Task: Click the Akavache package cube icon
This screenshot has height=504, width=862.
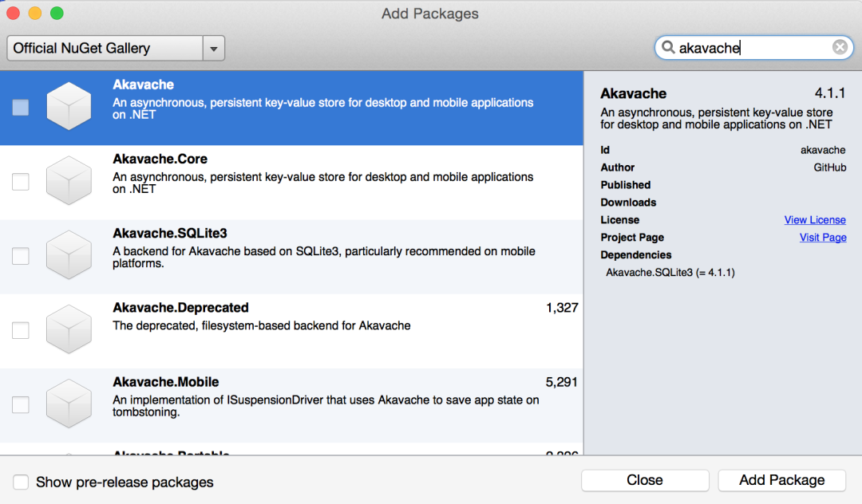Action: tap(69, 107)
